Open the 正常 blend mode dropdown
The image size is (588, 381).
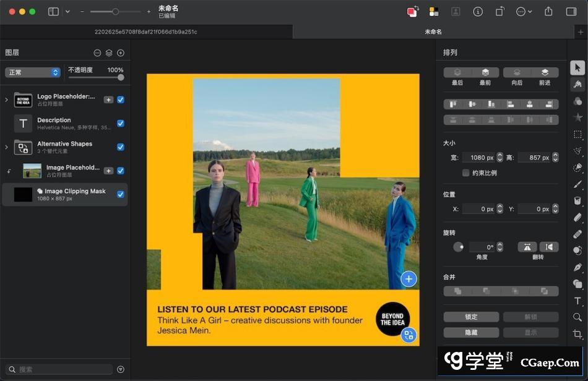click(x=33, y=72)
